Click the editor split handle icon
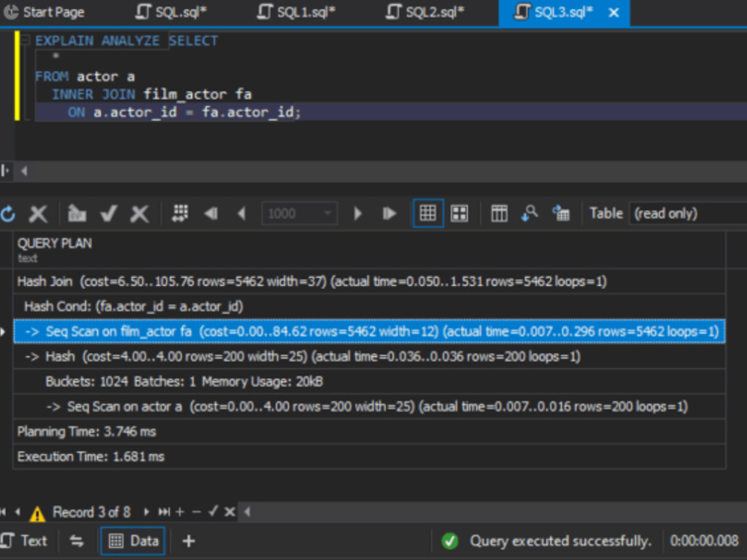Screen dimensions: 747x560 pyautogui.click(x=5, y=170)
